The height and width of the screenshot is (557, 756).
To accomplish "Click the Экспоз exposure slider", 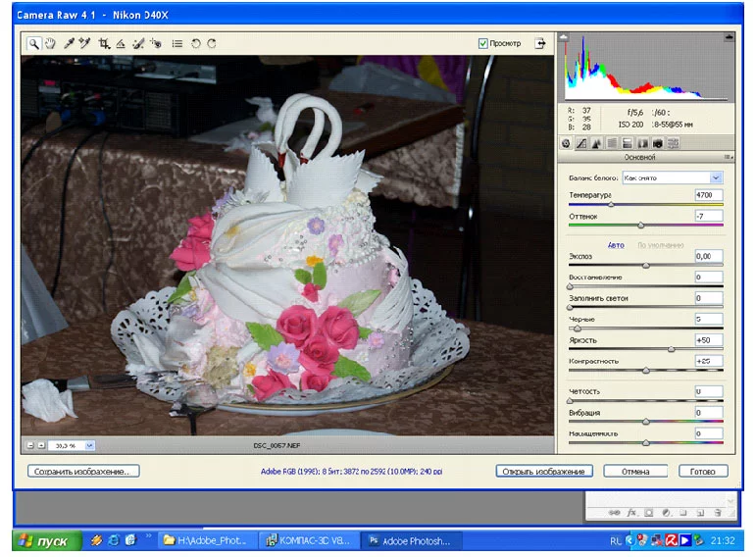I will (x=645, y=265).
